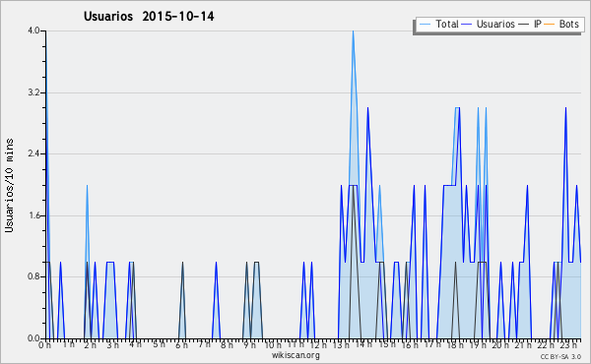Click the chart title Usuarios 2015-10-14
The width and height of the screenshot is (591, 364).
pyautogui.click(x=149, y=16)
